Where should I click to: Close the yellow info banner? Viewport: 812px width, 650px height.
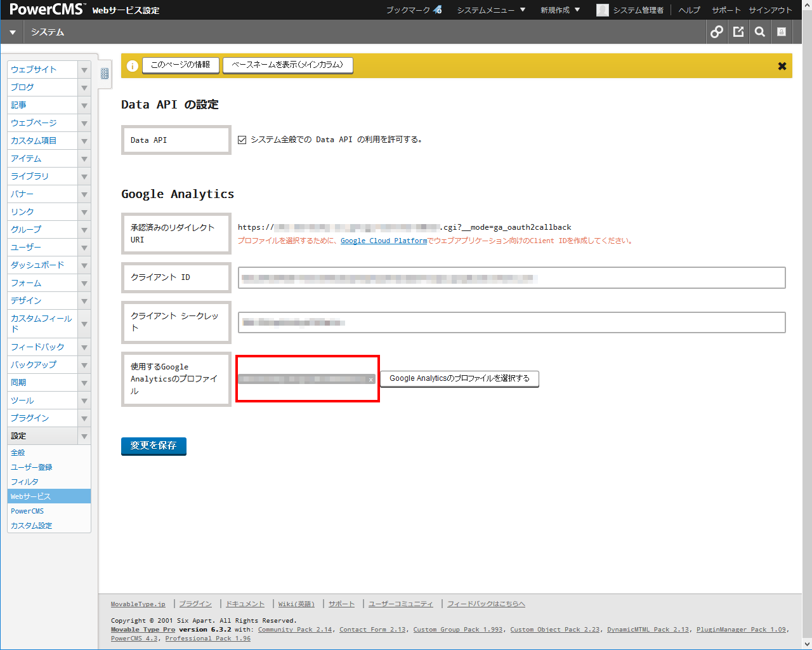782,66
